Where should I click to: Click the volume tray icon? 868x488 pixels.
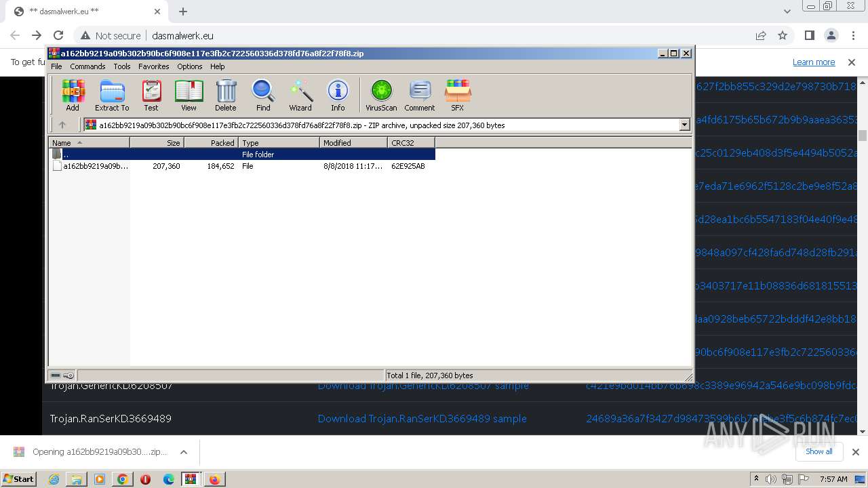pos(772,479)
